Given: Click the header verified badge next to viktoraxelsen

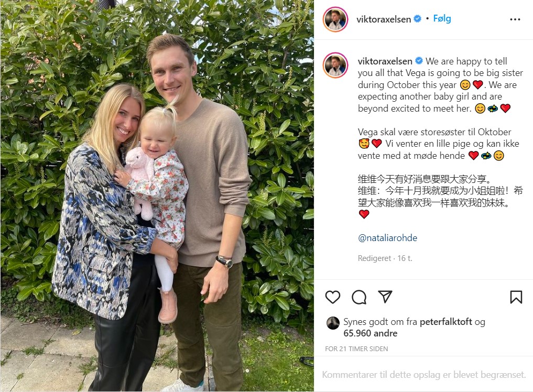Looking at the screenshot, I should click(x=417, y=19).
